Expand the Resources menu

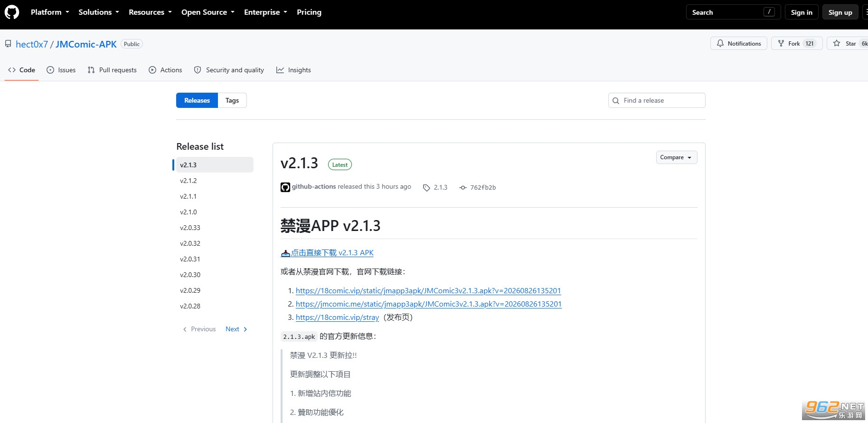(x=150, y=12)
